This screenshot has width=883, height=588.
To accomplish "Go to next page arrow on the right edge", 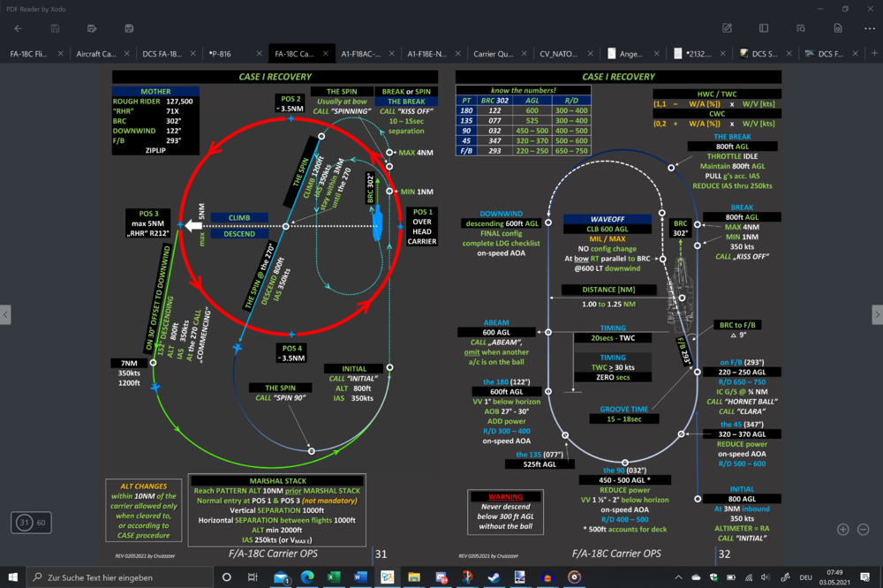I will click(x=878, y=314).
